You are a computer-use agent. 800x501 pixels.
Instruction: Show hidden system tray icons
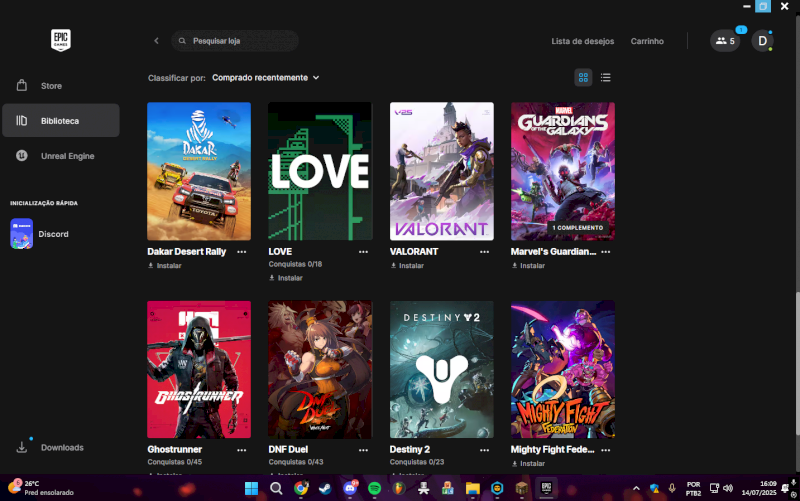click(636, 488)
